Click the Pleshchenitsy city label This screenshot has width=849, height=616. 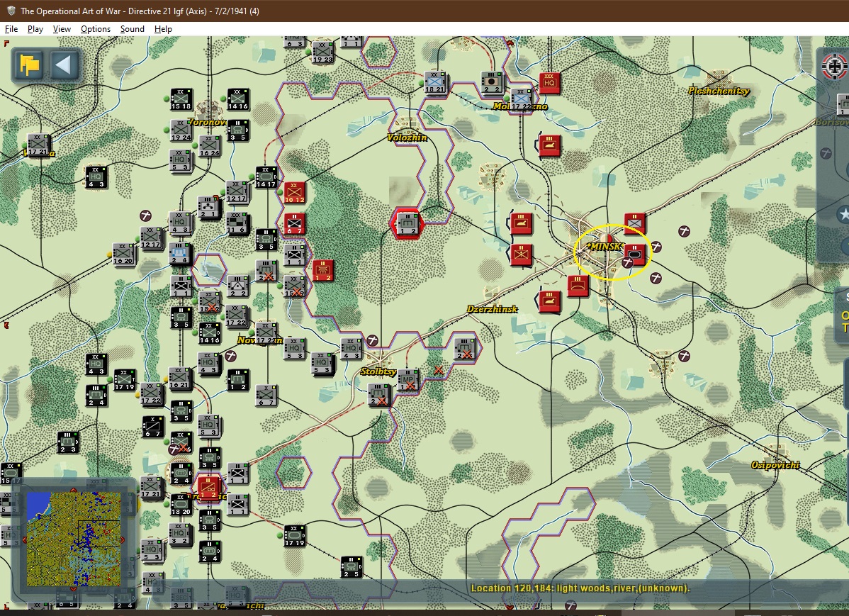[x=719, y=91]
